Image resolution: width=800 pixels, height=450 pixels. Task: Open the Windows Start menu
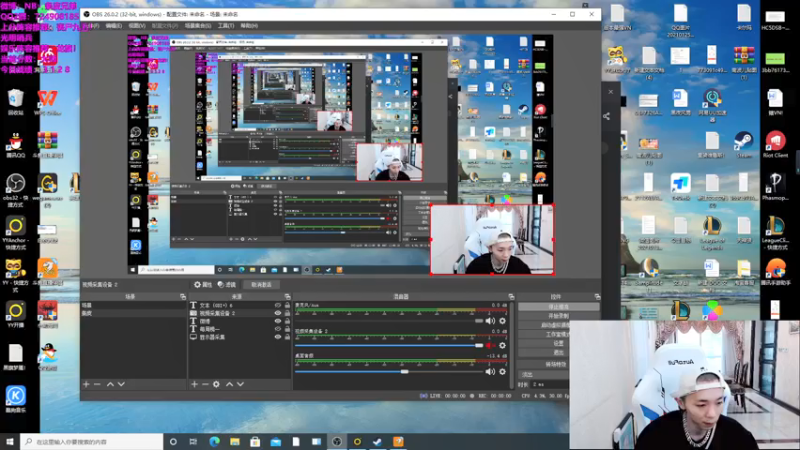click(x=10, y=442)
